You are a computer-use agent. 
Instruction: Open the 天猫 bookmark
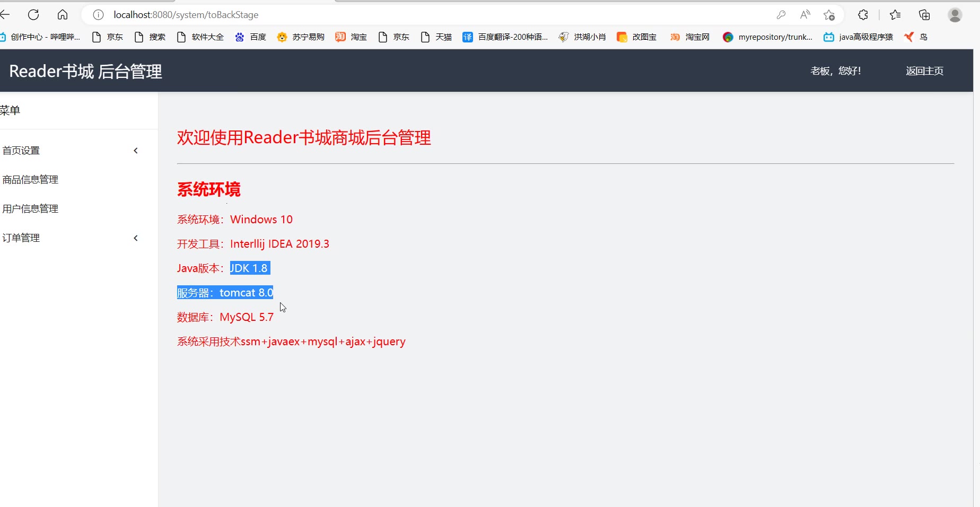coord(436,37)
